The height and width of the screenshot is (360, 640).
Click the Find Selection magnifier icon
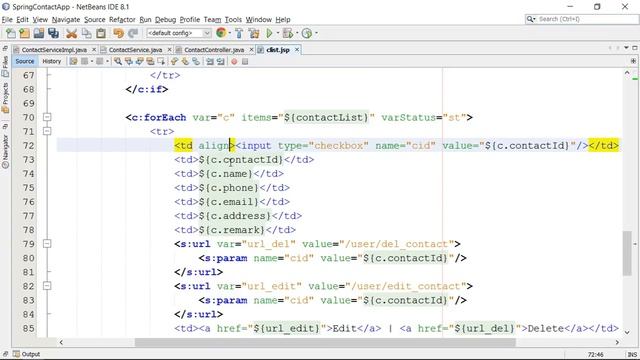118,61
